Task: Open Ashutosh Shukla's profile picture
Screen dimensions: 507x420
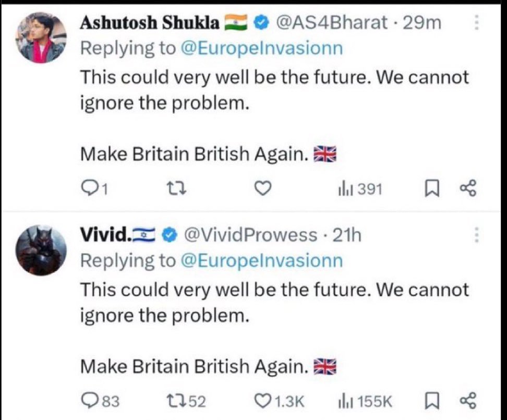Action: 41,38
